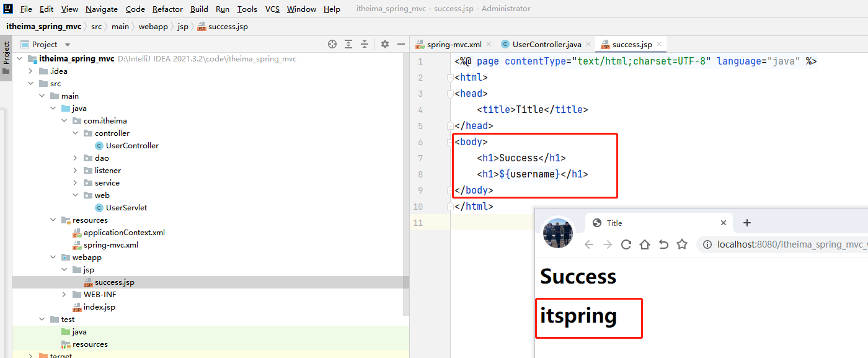Open Project panel settings gear
Viewport: 868px width, 358px height.
pos(385,44)
